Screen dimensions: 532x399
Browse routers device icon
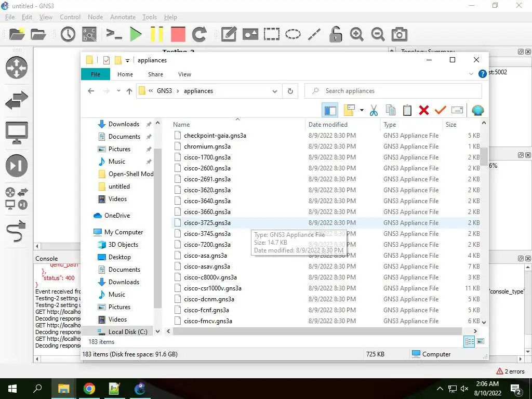[16, 67]
